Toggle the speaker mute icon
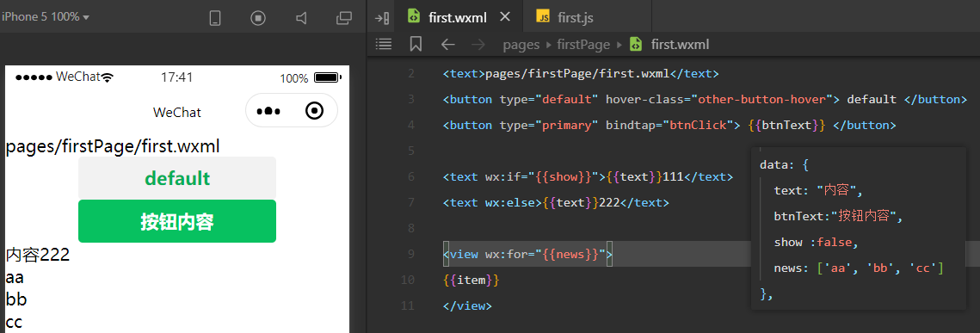This screenshot has width=980, height=333. (x=301, y=18)
